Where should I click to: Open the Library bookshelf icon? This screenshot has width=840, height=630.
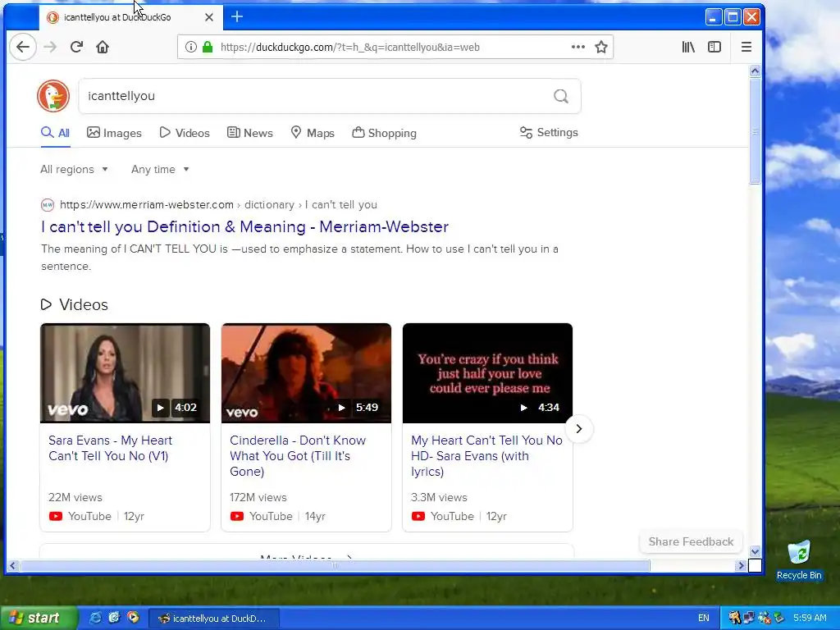[688, 47]
